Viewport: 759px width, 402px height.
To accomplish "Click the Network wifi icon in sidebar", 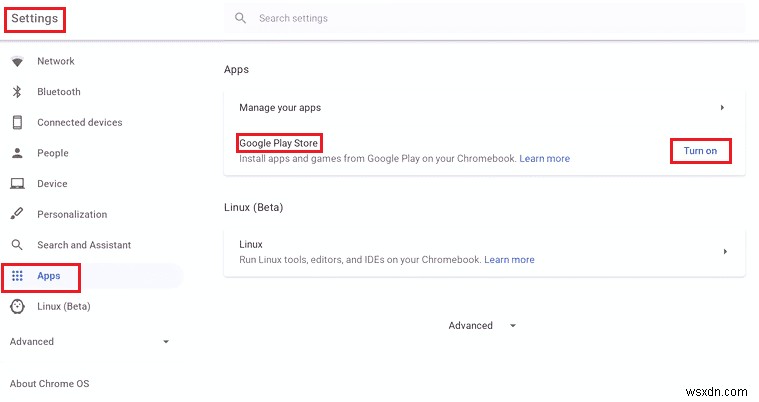I will pos(17,61).
